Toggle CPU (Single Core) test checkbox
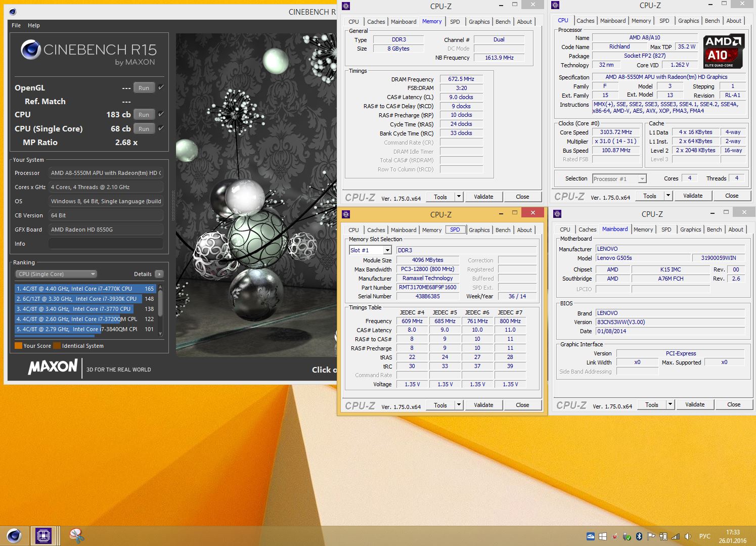756x546 pixels. (x=161, y=128)
